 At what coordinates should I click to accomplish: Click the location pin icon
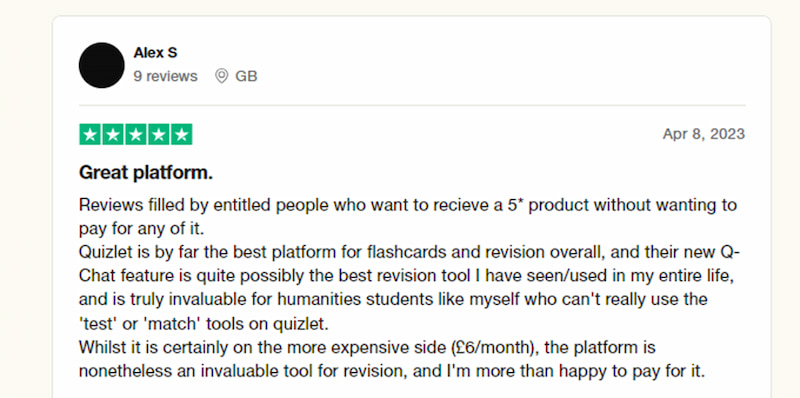(x=221, y=76)
